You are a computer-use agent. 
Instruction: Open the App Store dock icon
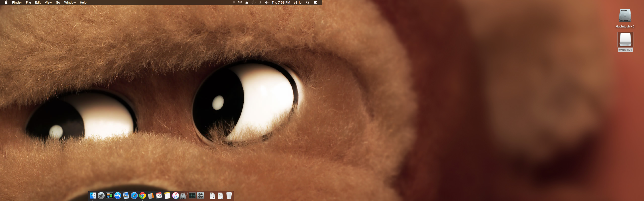[x=118, y=195]
